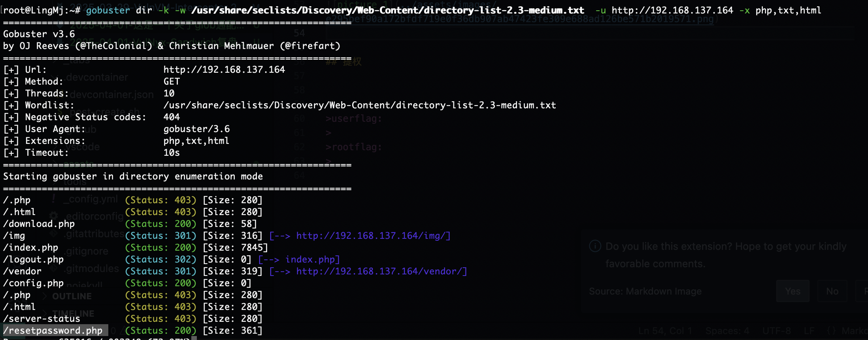868x340 pixels.
Task: Open the http://192.168.137.164/img/ redirect link
Action: (x=373, y=236)
